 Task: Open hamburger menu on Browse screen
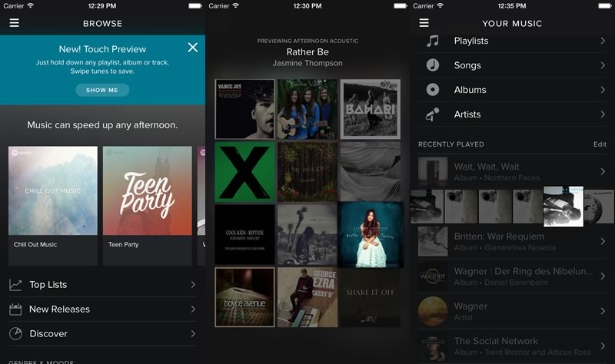(14, 23)
